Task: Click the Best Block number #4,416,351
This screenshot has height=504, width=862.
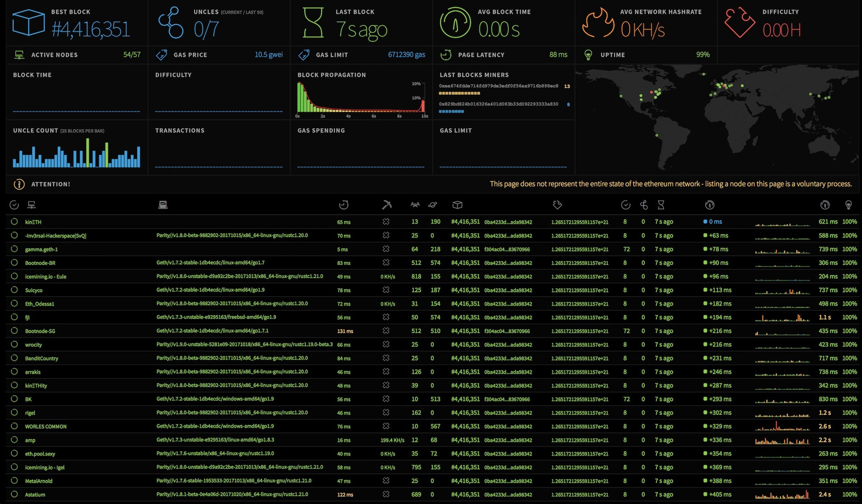Action: pyautogui.click(x=91, y=29)
